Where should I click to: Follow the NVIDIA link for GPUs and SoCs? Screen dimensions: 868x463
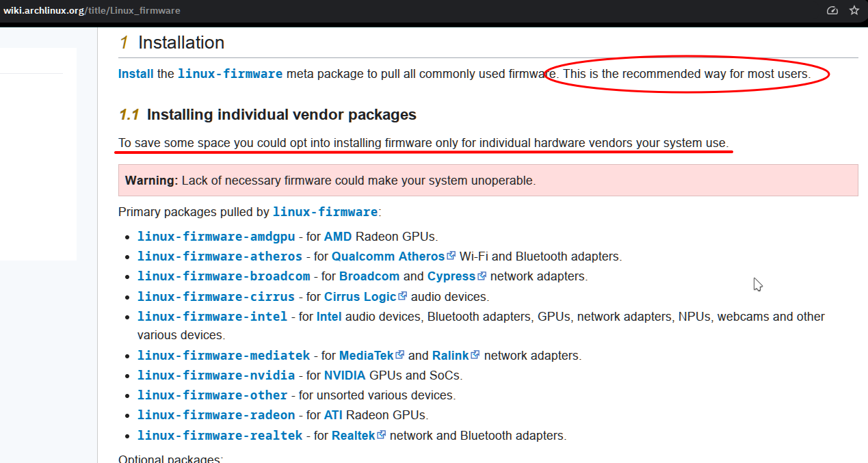345,375
